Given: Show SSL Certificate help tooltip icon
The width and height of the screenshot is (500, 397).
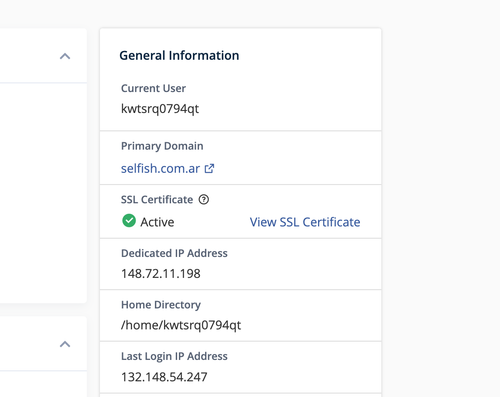Looking at the screenshot, I should (x=204, y=199).
